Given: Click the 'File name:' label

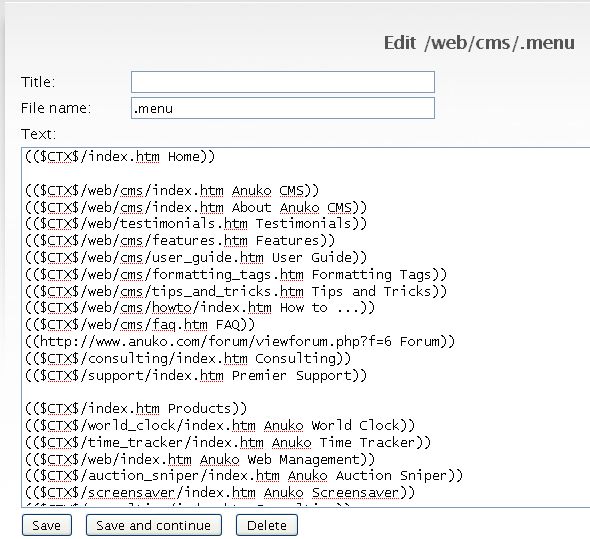Looking at the screenshot, I should 56,108.
